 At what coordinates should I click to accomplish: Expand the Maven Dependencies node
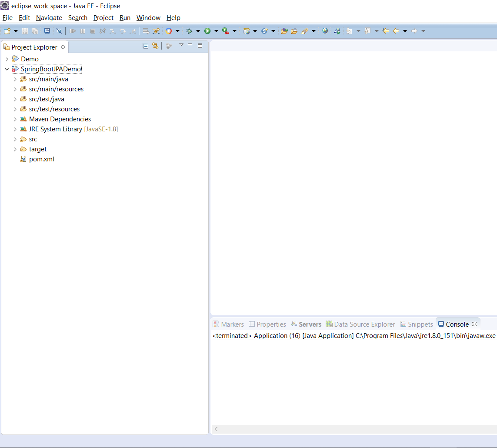click(x=15, y=119)
